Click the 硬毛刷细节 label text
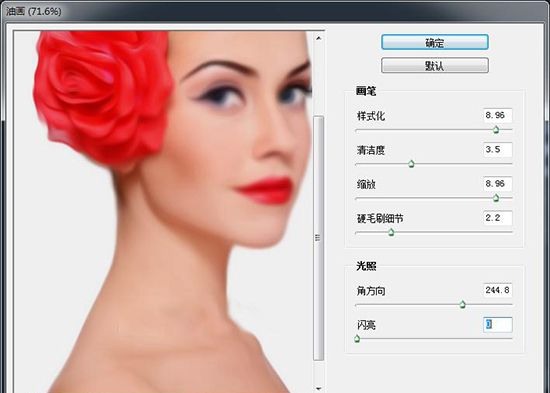The image size is (550, 393). click(x=380, y=219)
